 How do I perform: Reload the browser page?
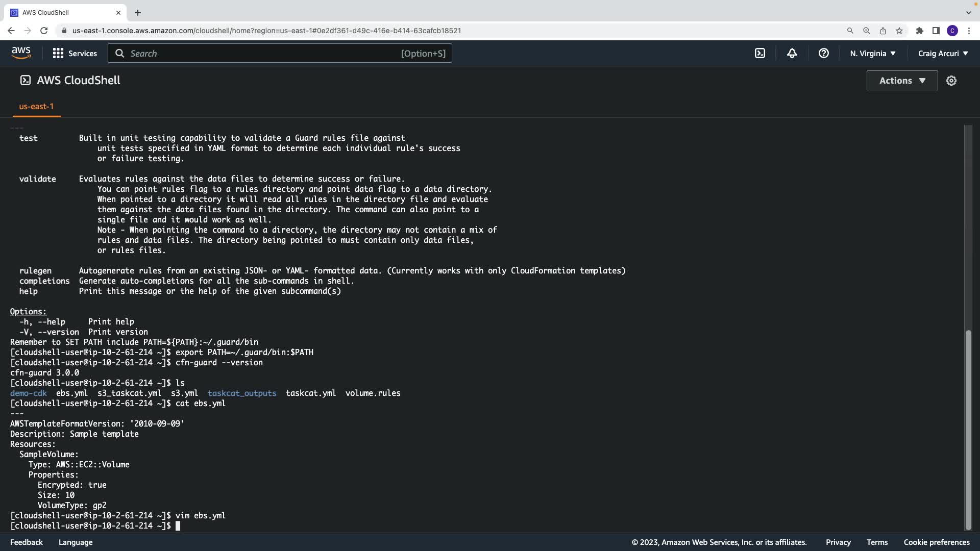click(x=44, y=31)
